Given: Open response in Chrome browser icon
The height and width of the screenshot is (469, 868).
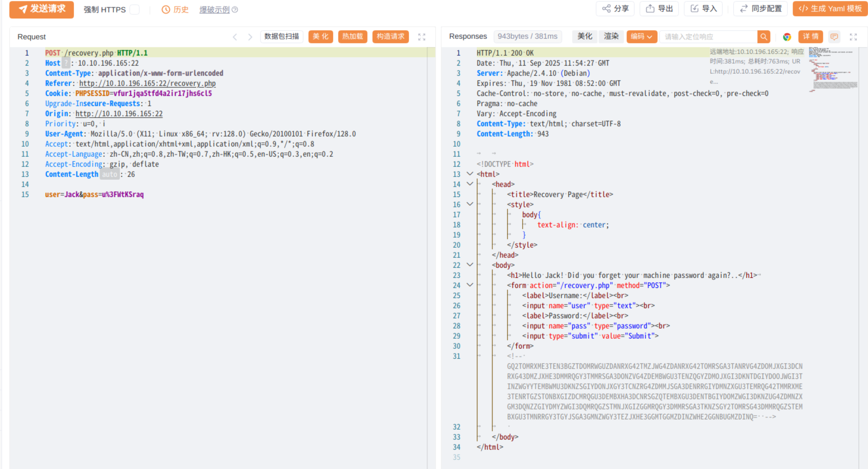Looking at the screenshot, I should (787, 37).
